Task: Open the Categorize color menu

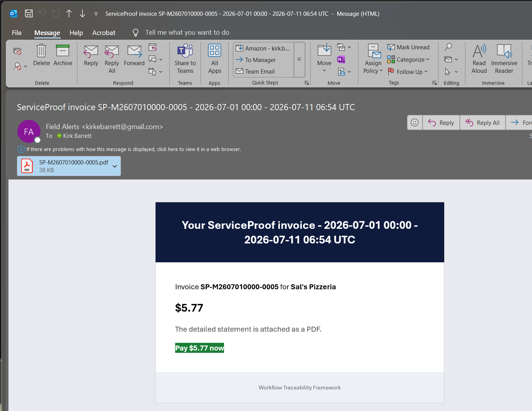Action: pyautogui.click(x=408, y=59)
